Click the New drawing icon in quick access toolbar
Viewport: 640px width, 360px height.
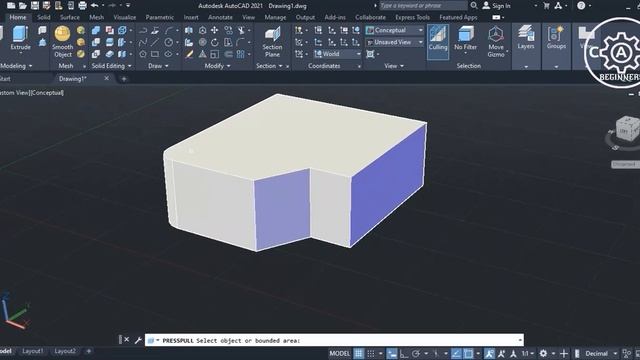point(11,5)
